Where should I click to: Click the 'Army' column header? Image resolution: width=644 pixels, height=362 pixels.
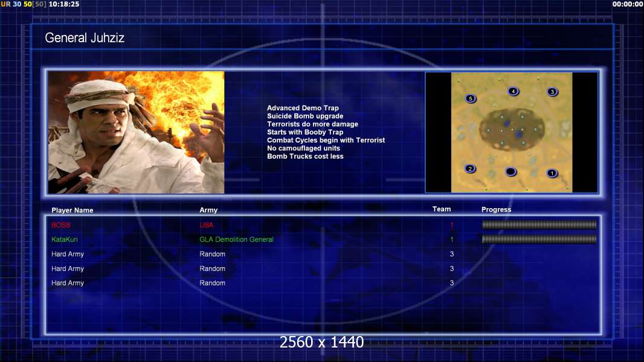coord(208,210)
